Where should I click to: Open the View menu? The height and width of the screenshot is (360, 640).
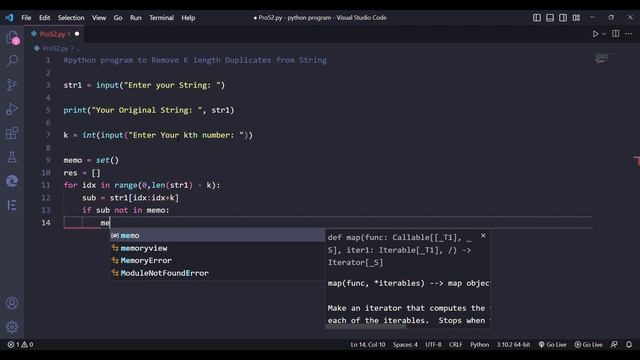coord(99,18)
